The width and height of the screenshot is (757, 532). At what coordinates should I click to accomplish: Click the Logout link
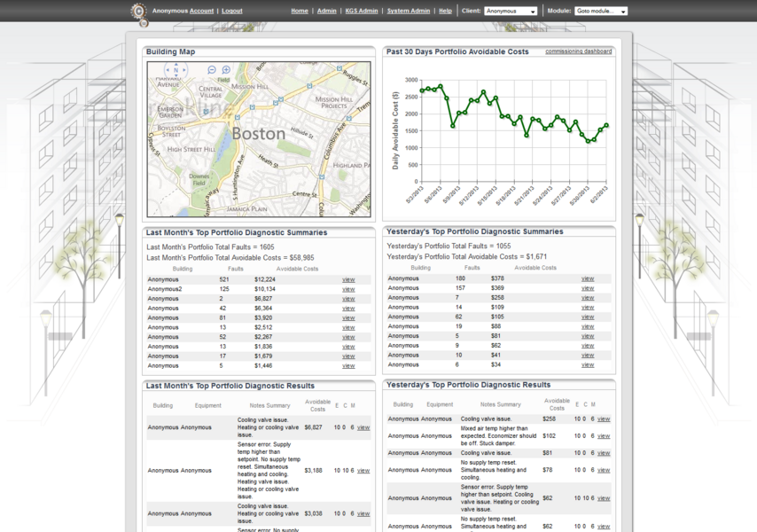(x=232, y=12)
